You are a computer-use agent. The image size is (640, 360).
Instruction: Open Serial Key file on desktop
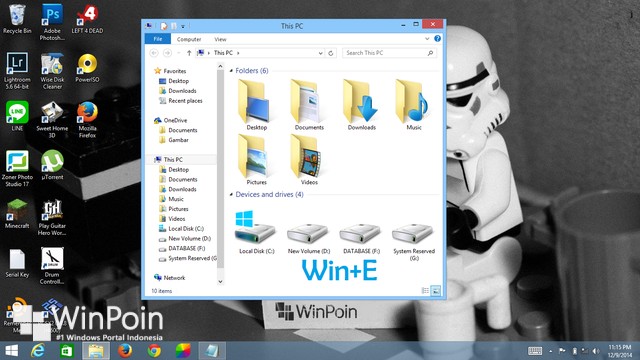[x=17, y=263]
